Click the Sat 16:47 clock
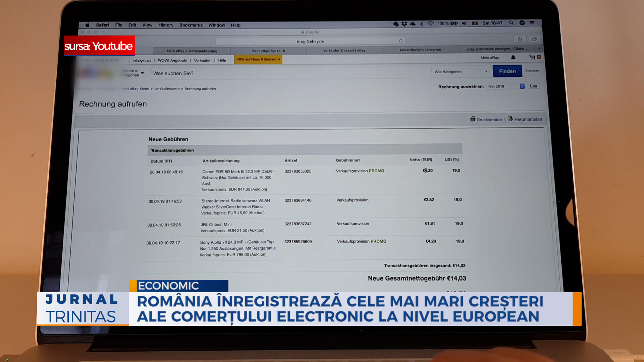Screen dimensions: 644x362 click(x=492, y=23)
